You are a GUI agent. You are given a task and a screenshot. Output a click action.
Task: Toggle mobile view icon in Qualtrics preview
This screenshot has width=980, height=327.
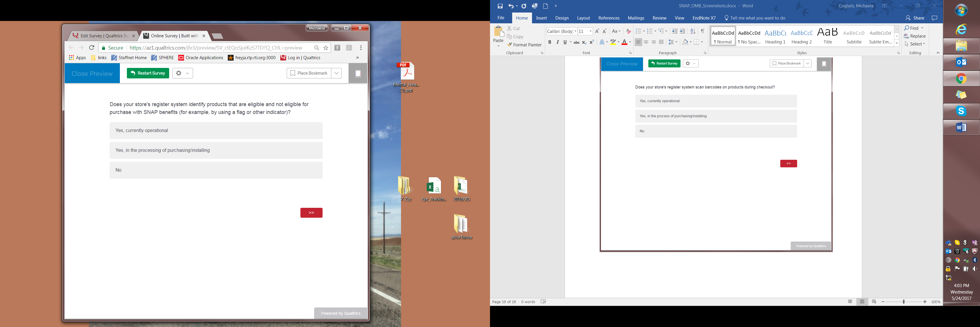click(358, 74)
